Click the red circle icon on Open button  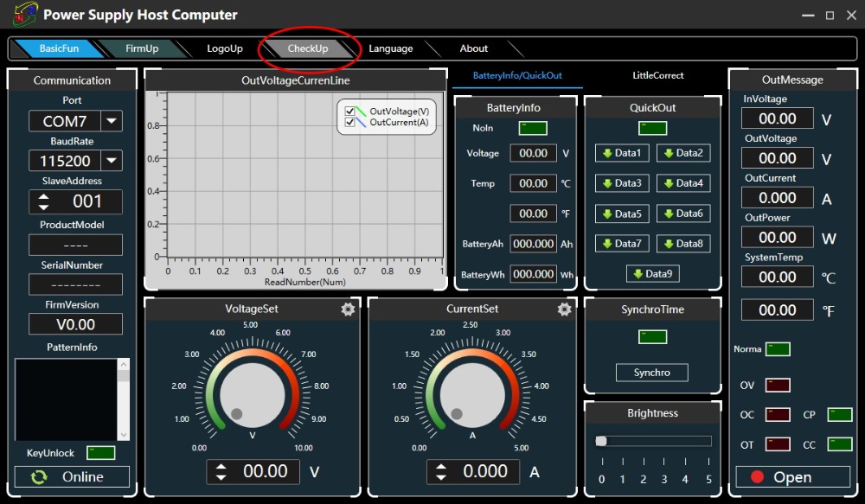click(x=757, y=477)
